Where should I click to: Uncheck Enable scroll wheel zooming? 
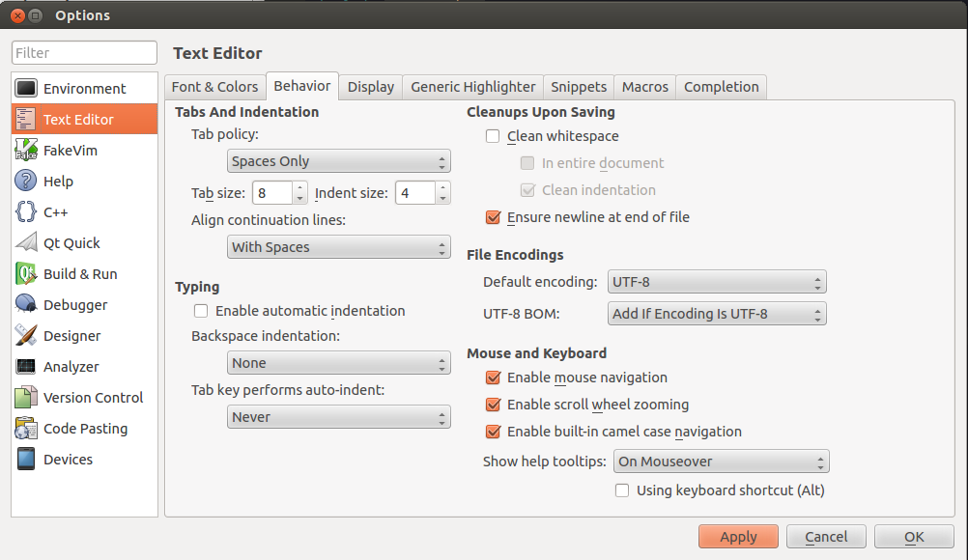(x=493, y=405)
